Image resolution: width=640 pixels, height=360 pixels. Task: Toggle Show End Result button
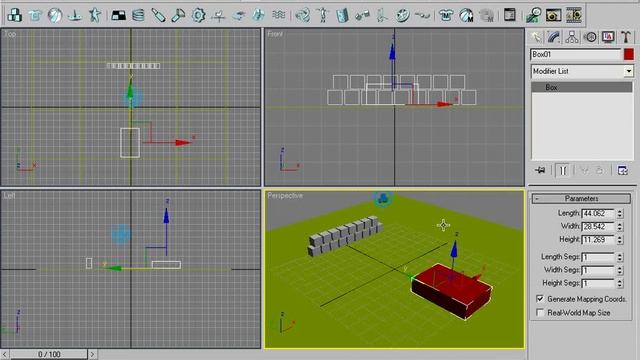[x=562, y=170]
